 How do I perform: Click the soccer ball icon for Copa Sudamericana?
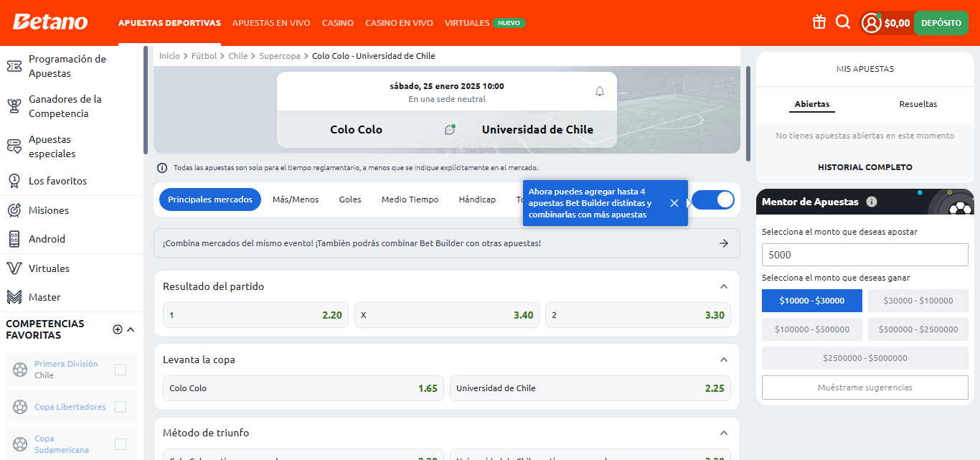[x=20, y=444]
